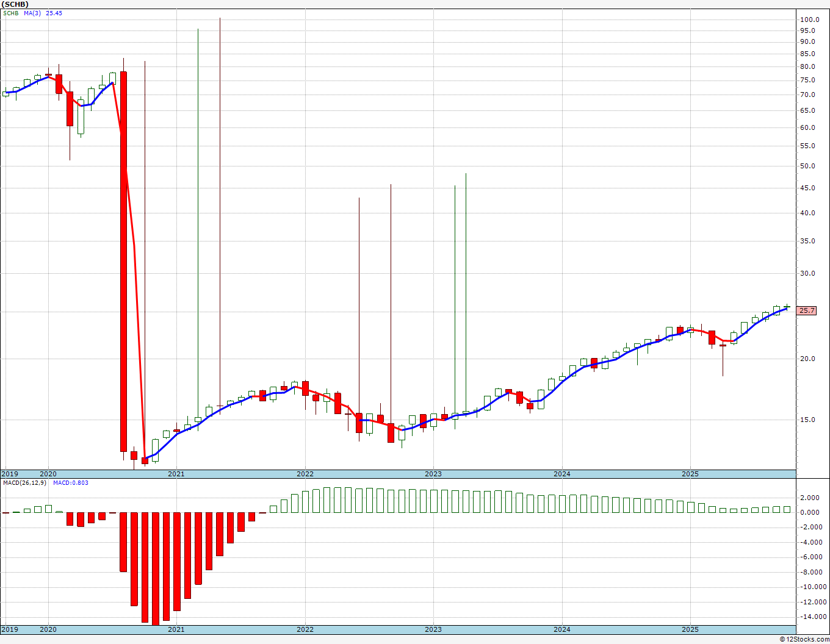This screenshot has width=830, height=644.
Task: Click 2025 on the MACD panel time axis
Action: [x=690, y=629]
